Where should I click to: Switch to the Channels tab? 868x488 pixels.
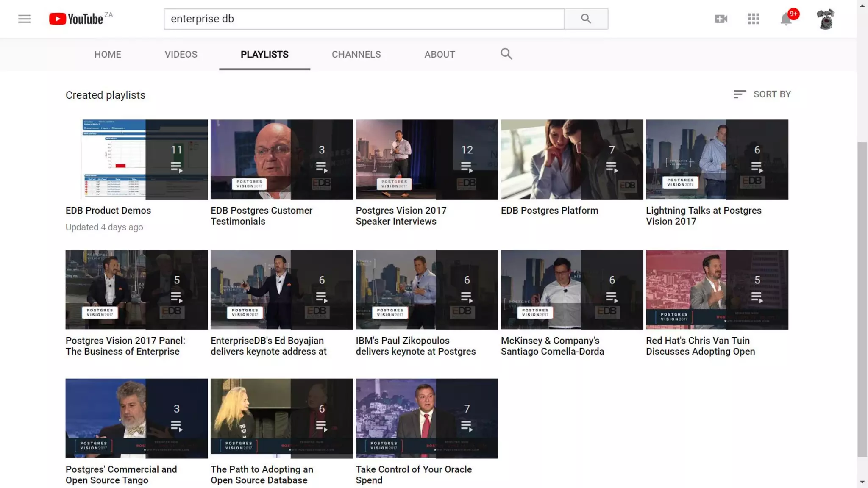click(x=356, y=54)
